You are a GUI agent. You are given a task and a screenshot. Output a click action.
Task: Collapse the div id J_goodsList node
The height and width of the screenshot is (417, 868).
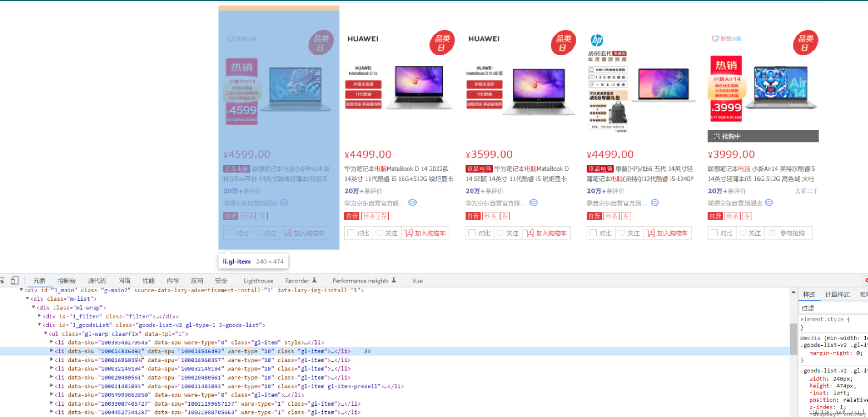[39, 325]
